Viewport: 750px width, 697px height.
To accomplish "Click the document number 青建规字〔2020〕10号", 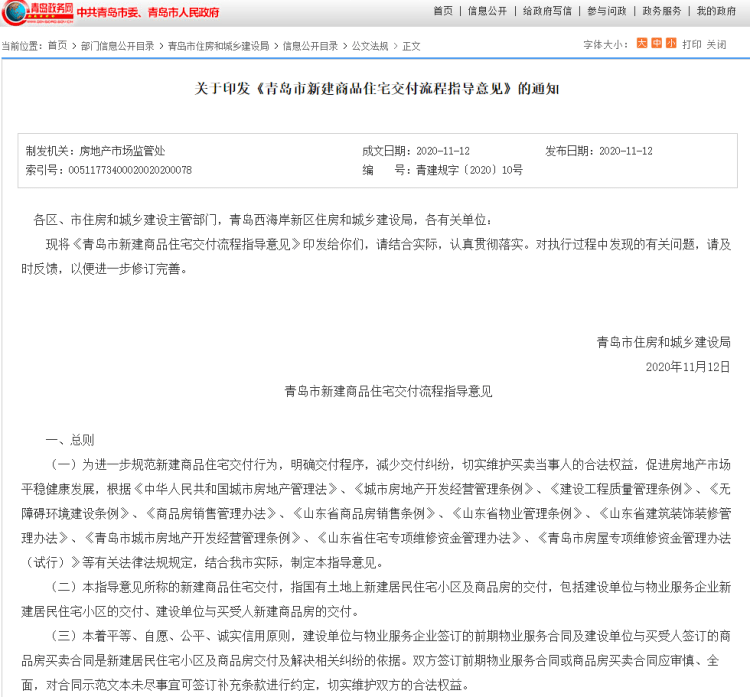I will 469,170.
